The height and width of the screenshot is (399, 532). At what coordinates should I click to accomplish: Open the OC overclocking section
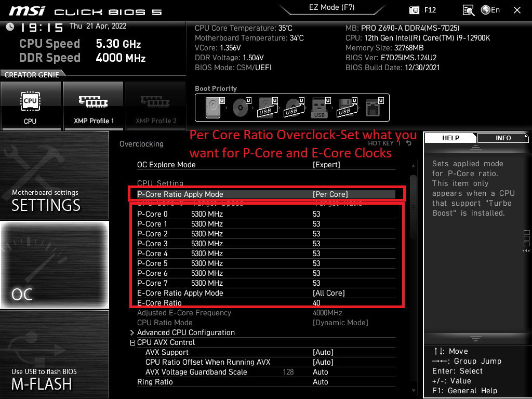[54, 264]
